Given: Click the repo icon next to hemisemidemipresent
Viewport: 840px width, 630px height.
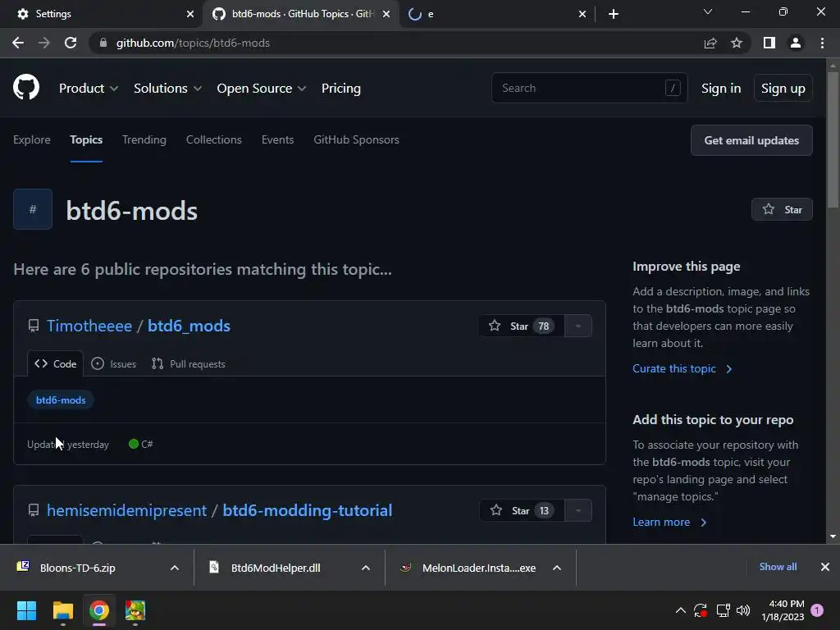Looking at the screenshot, I should point(34,510).
